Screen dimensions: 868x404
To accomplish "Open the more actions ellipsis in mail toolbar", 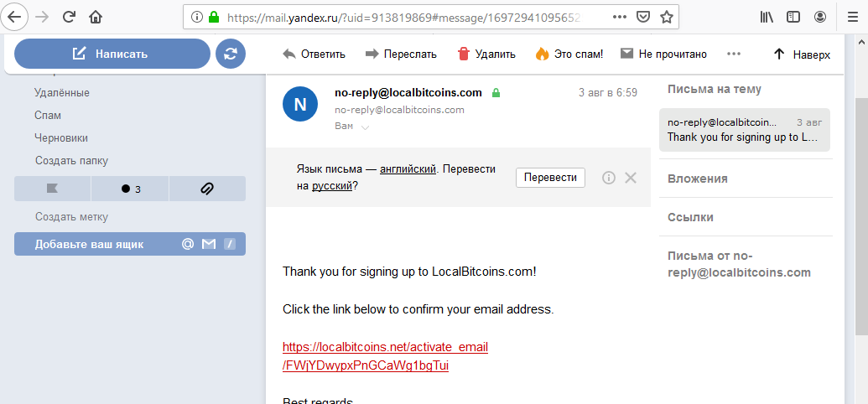I will tap(734, 54).
